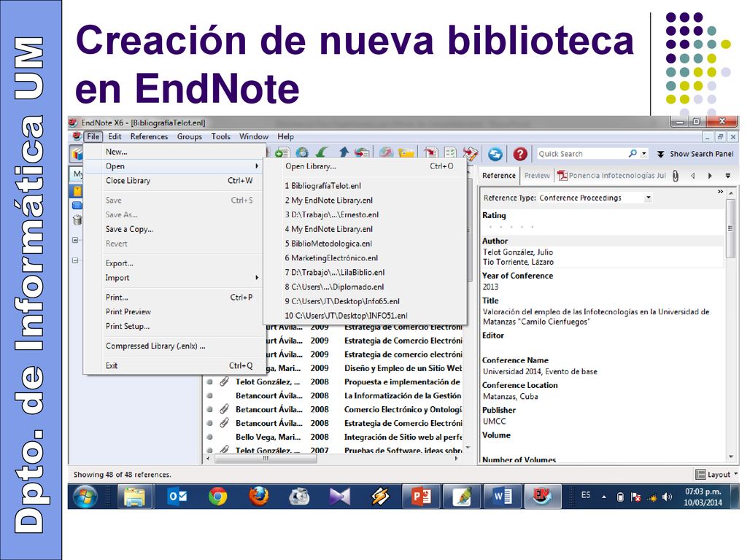Click the Open File folder toolbar icon
Image resolution: width=747 pixels, height=560 pixels.
point(406,153)
